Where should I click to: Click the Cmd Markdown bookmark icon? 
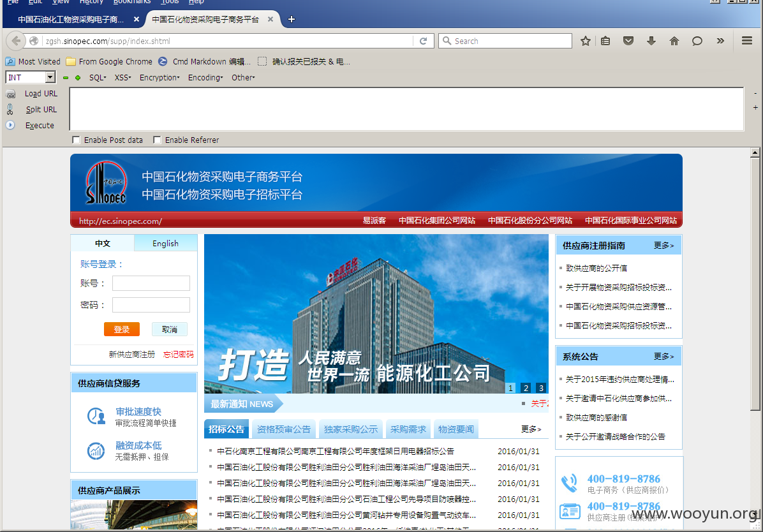pos(163,61)
